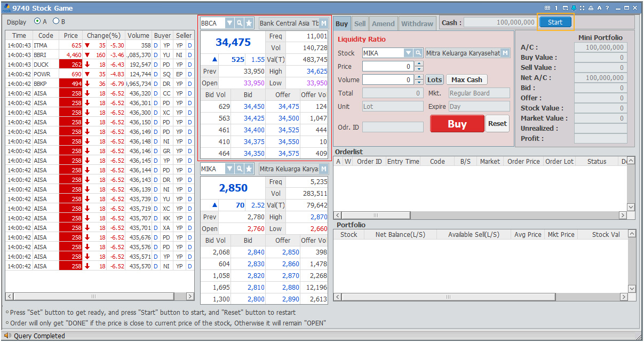
Task: Open the BBCA stock code dropdown
Action: 229,23
